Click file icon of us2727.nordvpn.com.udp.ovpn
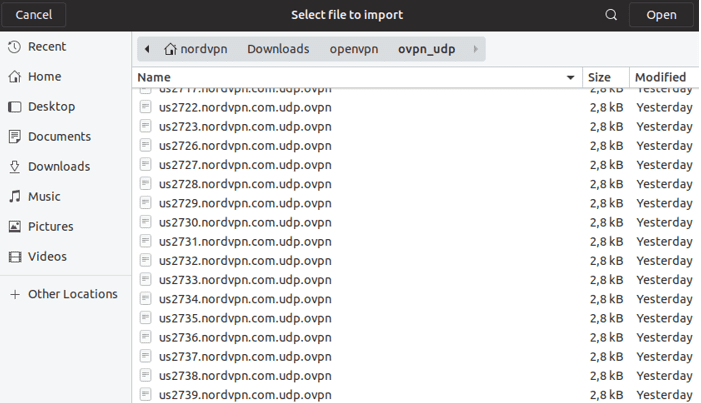 coord(145,165)
